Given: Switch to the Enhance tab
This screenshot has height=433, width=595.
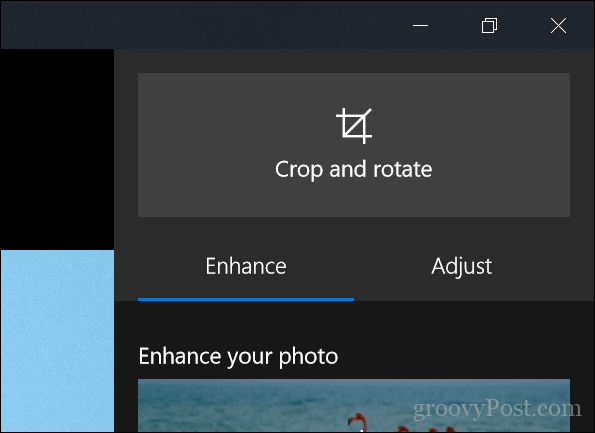Looking at the screenshot, I should (246, 266).
